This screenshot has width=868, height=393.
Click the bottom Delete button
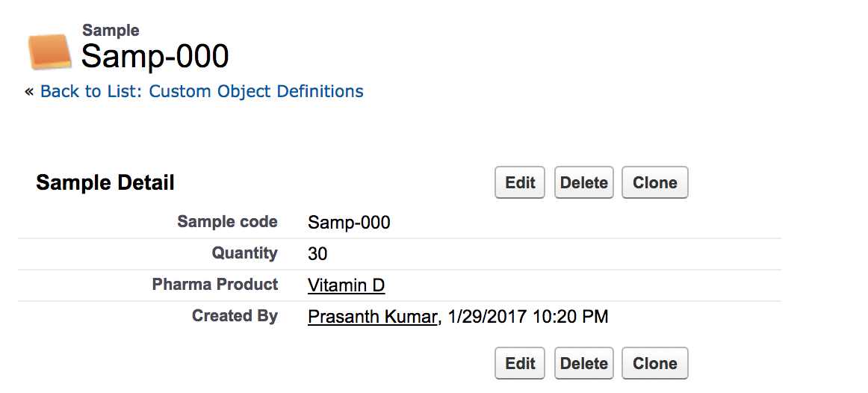tap(583, 364)
